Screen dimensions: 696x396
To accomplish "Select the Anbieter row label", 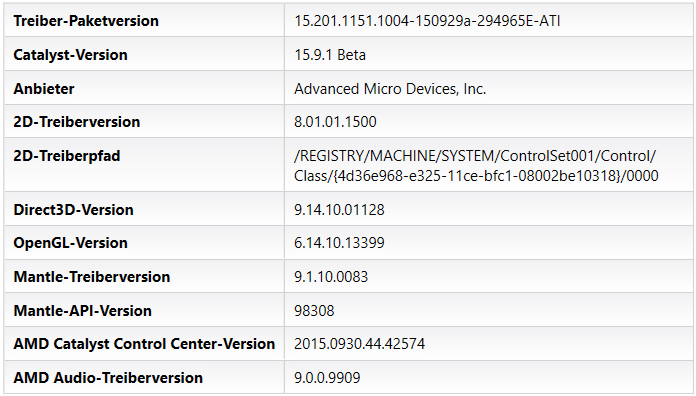I will (44, 89).
